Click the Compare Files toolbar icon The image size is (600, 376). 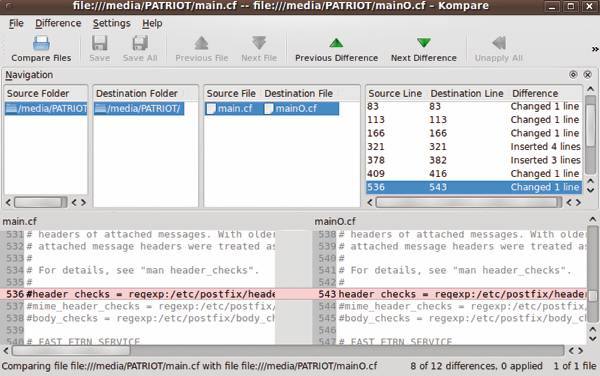click(41, 43)
